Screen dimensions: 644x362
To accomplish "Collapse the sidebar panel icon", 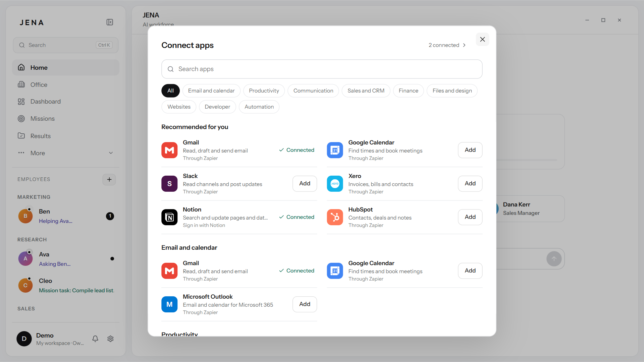I will tap(110, 22).
